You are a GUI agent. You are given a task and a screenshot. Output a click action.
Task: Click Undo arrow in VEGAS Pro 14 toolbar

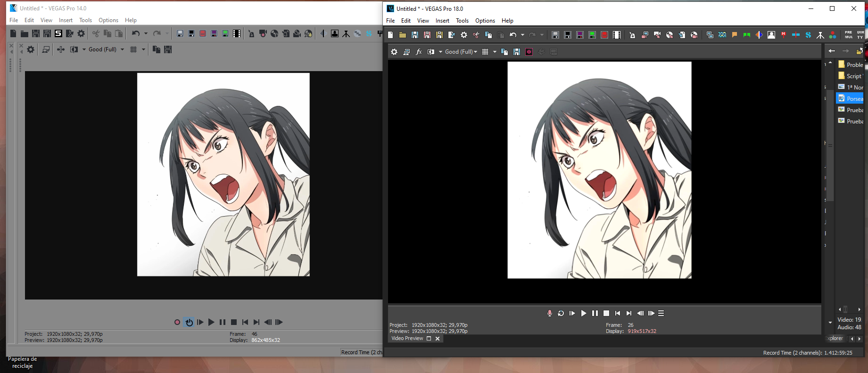[x=136, y=33]
